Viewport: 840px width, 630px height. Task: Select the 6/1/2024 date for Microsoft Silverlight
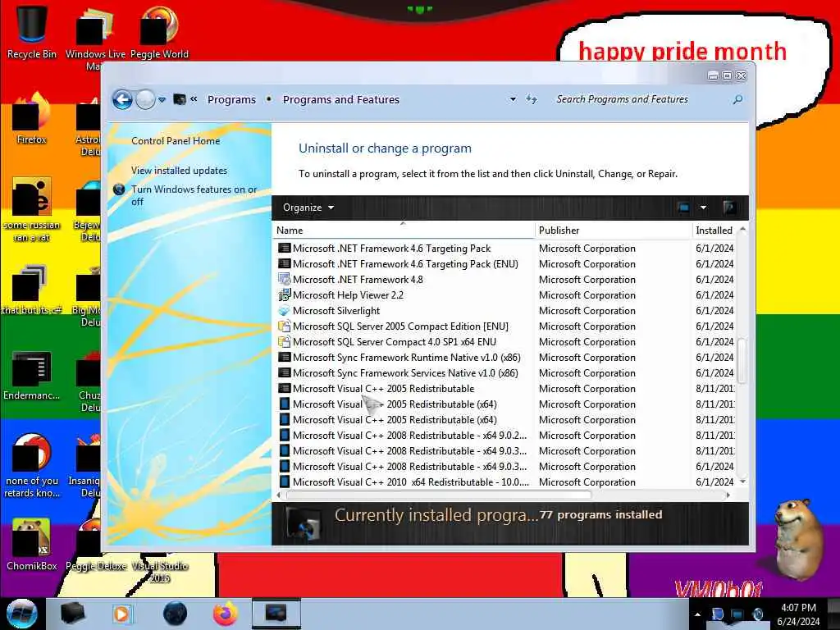click(714, 311)
